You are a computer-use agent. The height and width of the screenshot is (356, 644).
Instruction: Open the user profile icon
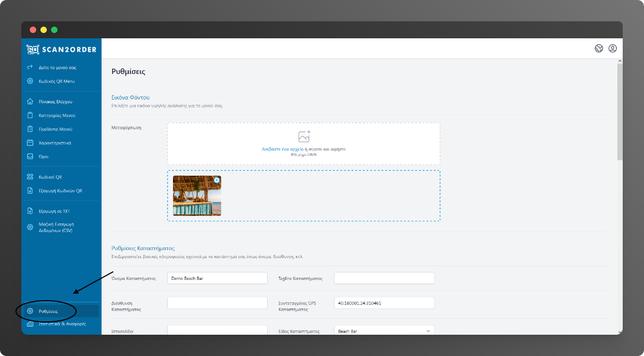[613, 48]
